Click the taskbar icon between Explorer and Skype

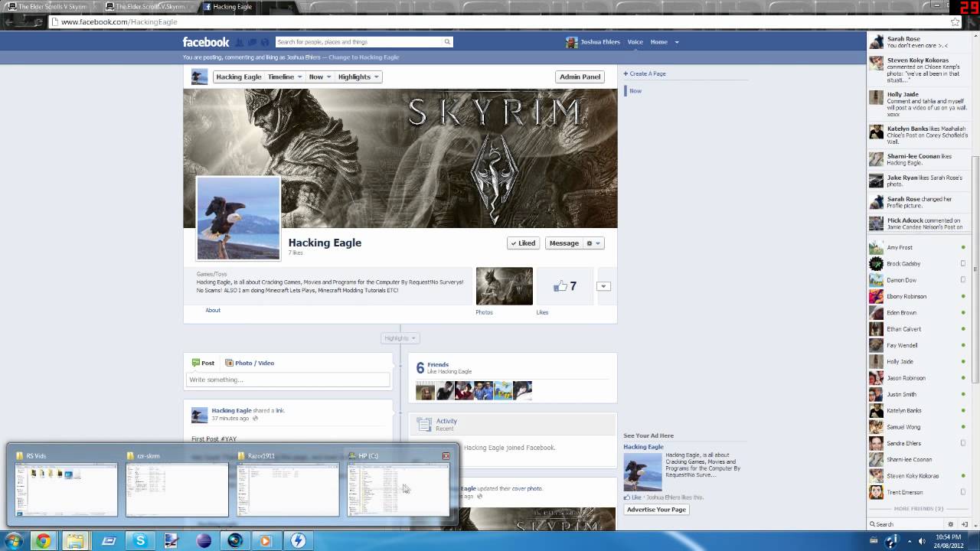[108, 541]
